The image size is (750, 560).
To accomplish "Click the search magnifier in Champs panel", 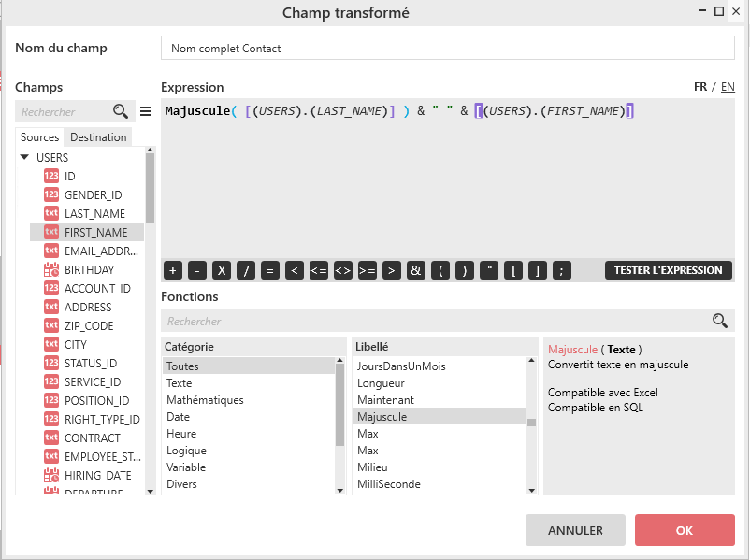I will point(120,111).
